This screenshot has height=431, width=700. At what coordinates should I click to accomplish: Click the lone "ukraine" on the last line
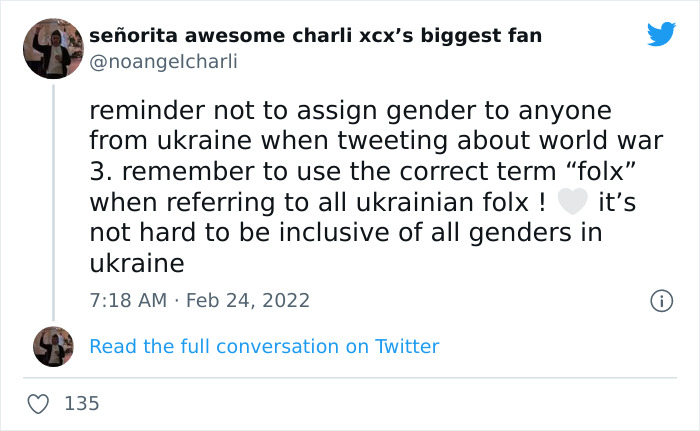pyautogui.click(x=137, y=264)
